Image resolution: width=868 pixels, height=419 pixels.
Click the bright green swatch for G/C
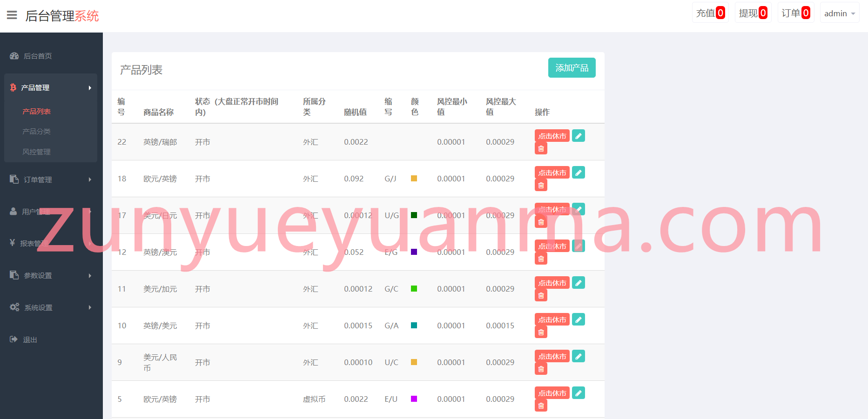(414, 288)
